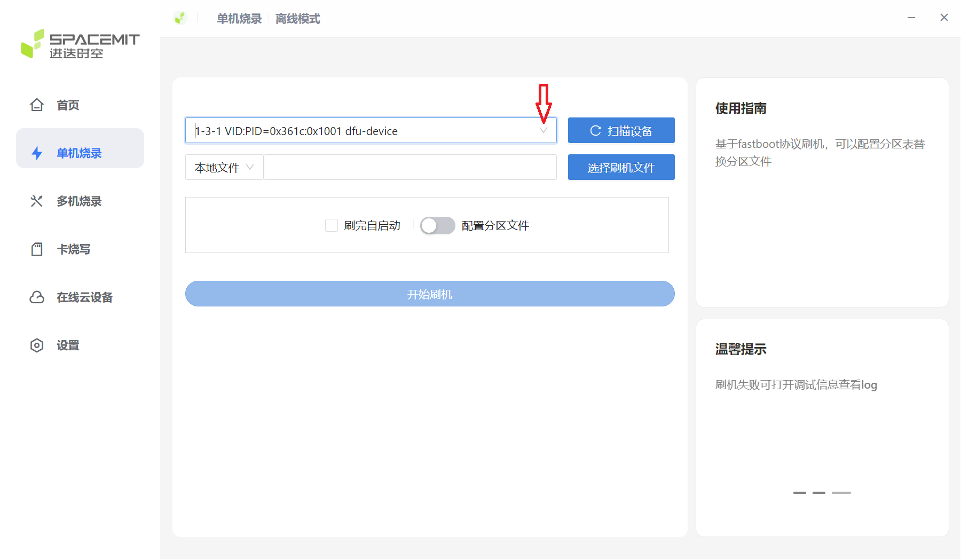The width and height of the screenshot is (961, 560).
Task: Click the SpacemiT 进迭时空 logo
Action: click(x=80, y=43)
